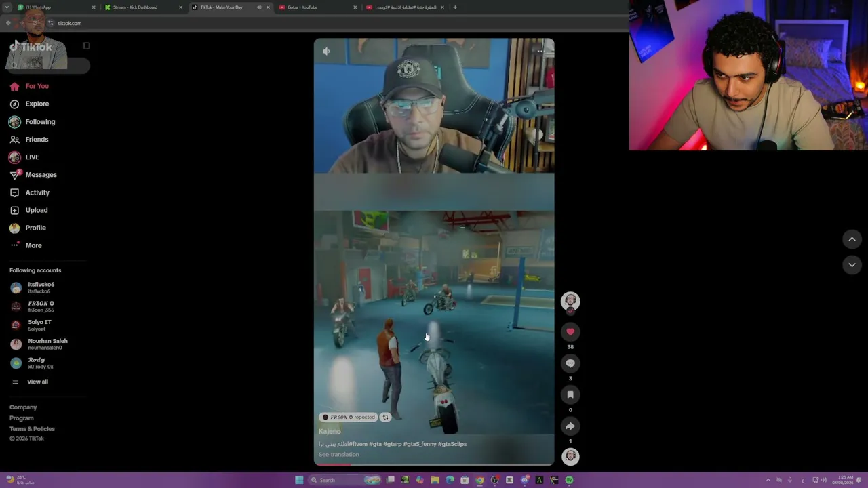Open Solyo ET following account
Screen dimensions: 868x488
[31, 325]
